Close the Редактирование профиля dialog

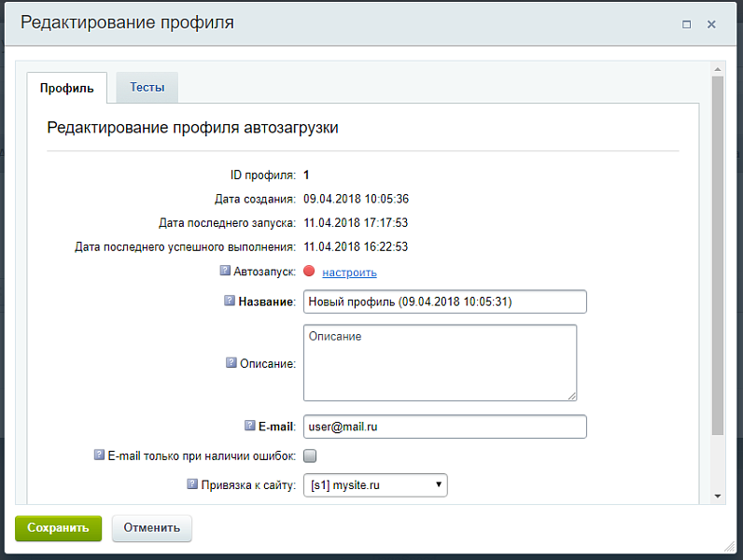point(711,24)
